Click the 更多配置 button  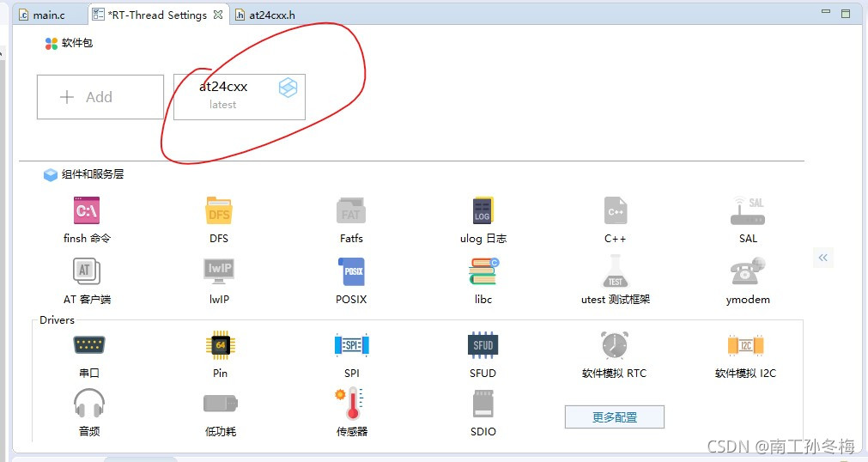[615, 417]
